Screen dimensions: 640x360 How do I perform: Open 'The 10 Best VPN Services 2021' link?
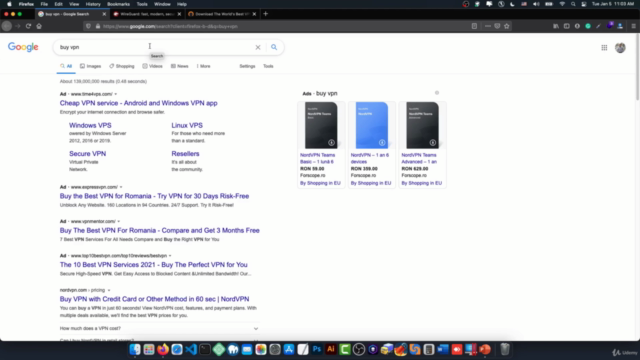(x=153, y=264)
